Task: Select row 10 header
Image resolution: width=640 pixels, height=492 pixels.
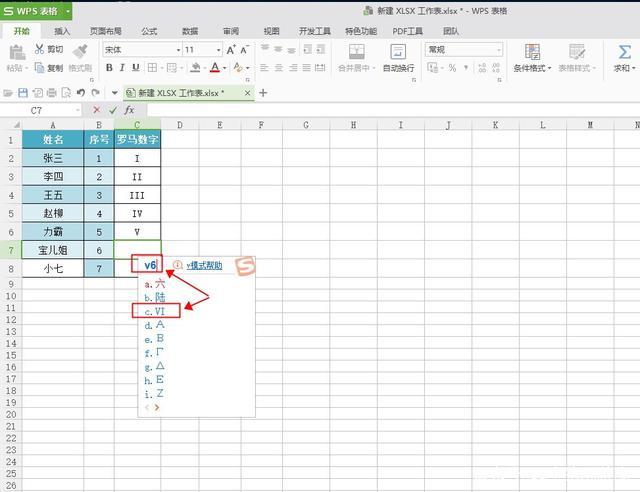Action: pyautogui.click(x=11, y=296)
